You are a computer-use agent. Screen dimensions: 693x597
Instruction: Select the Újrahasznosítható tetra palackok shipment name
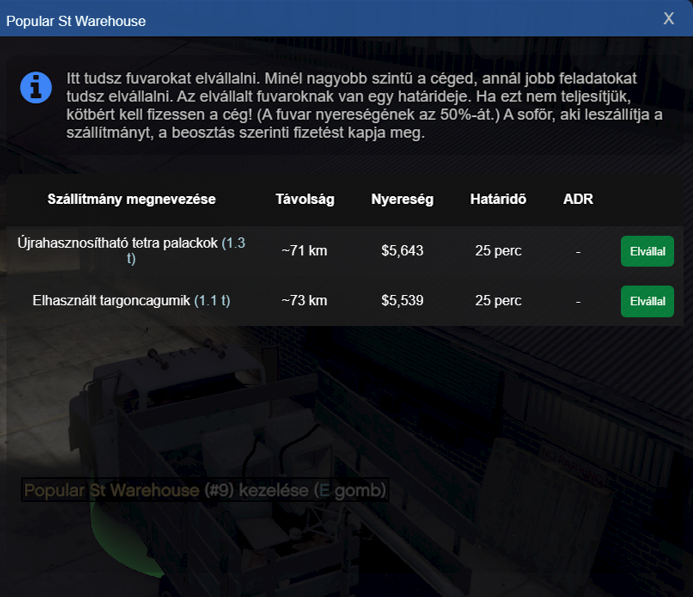[117, 243]
